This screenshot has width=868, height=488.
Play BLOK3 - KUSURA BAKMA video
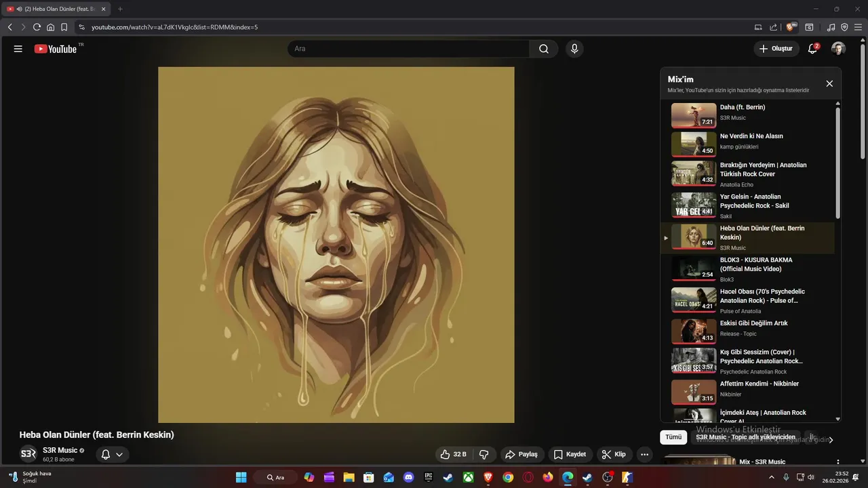[747, 269]
